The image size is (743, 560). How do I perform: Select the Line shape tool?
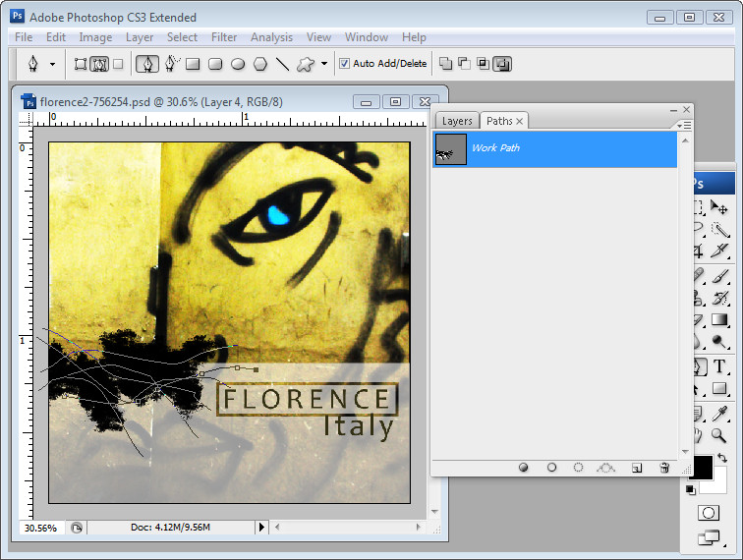tap(282, 64)
